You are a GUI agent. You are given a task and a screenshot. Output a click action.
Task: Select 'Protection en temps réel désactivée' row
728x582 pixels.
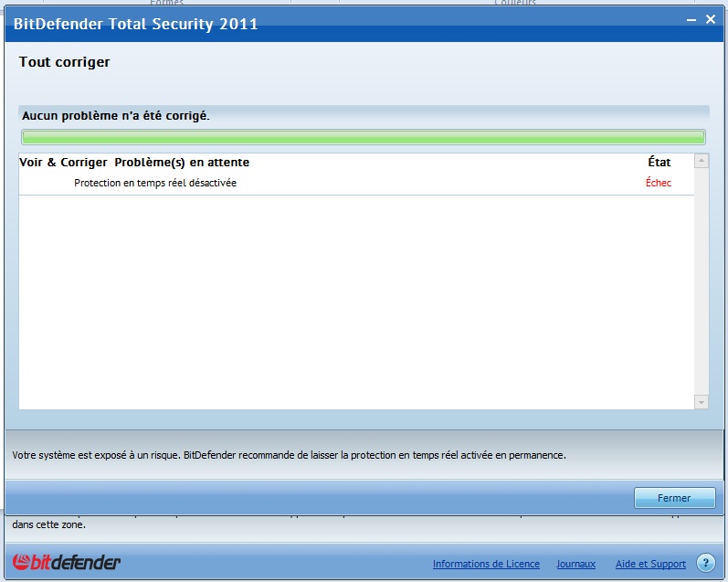pos(356,183)
